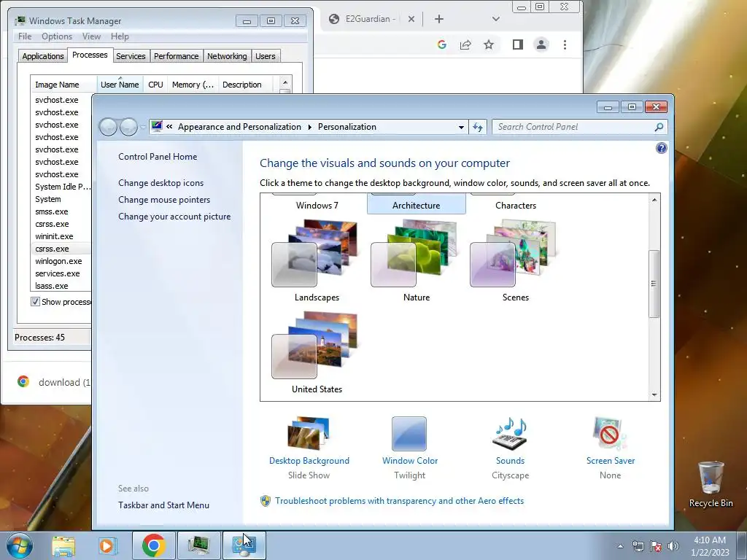
Task: Open the File menu in Task Manager
Action: [25, 36]
